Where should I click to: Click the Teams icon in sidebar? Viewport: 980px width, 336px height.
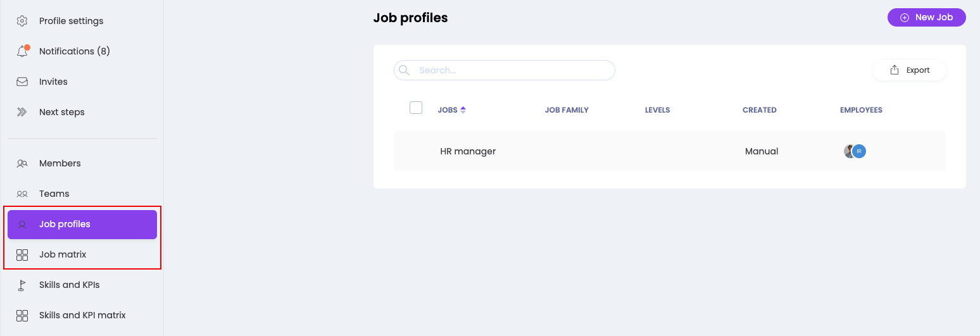[22, 194]
